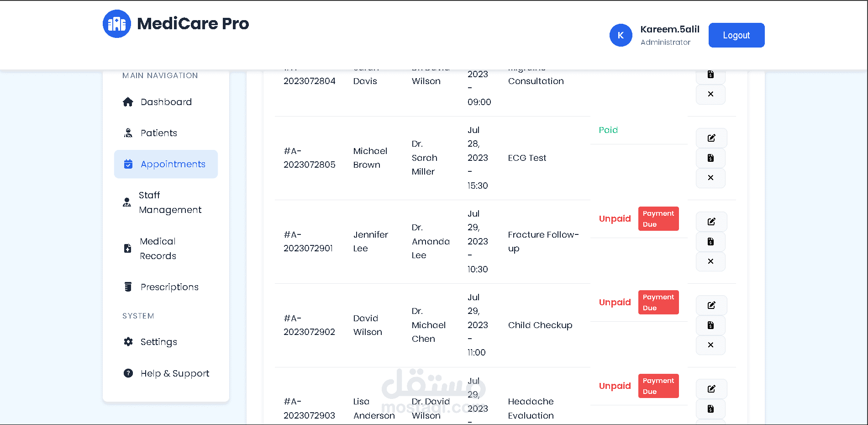Open invoice icon for Michael Brown's appointment
868x425 pixels.
[x=710, y=158]
